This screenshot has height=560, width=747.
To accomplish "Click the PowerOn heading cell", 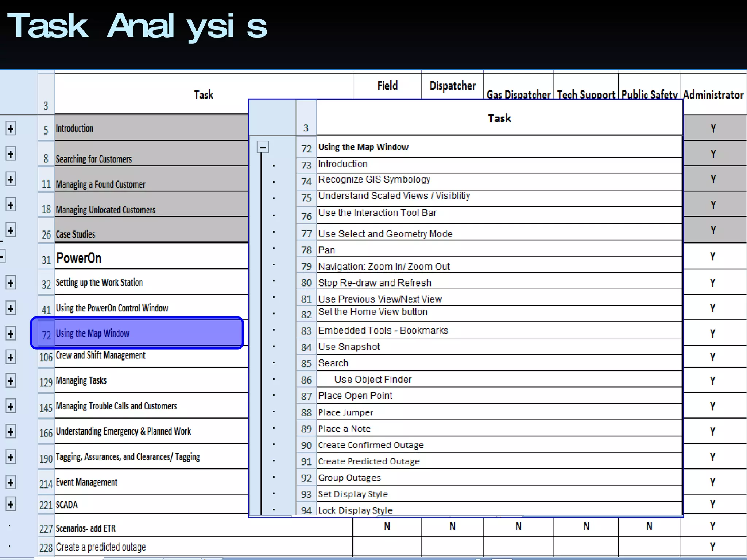I will coord(151,257).
